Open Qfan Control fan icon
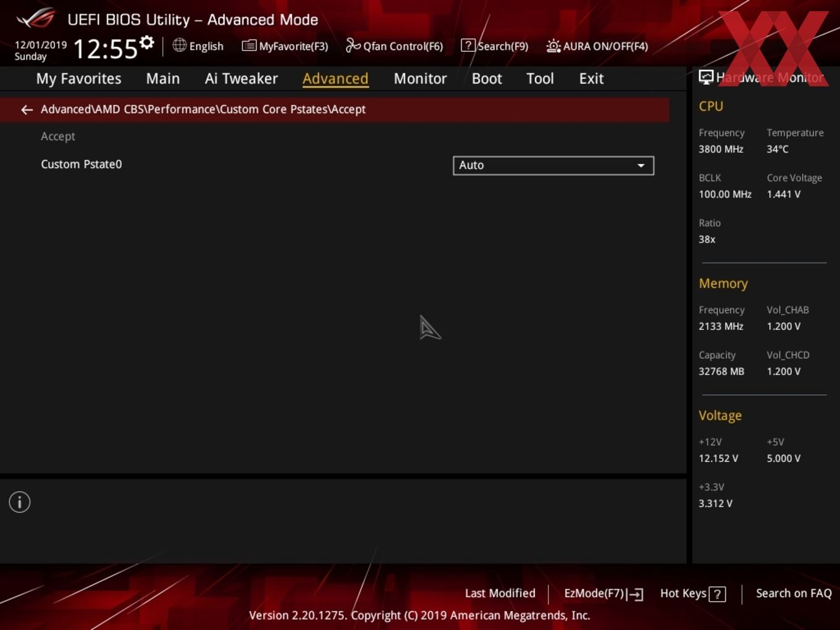Image resolution: width=840 pixels, height=630 pixels. 353,45
